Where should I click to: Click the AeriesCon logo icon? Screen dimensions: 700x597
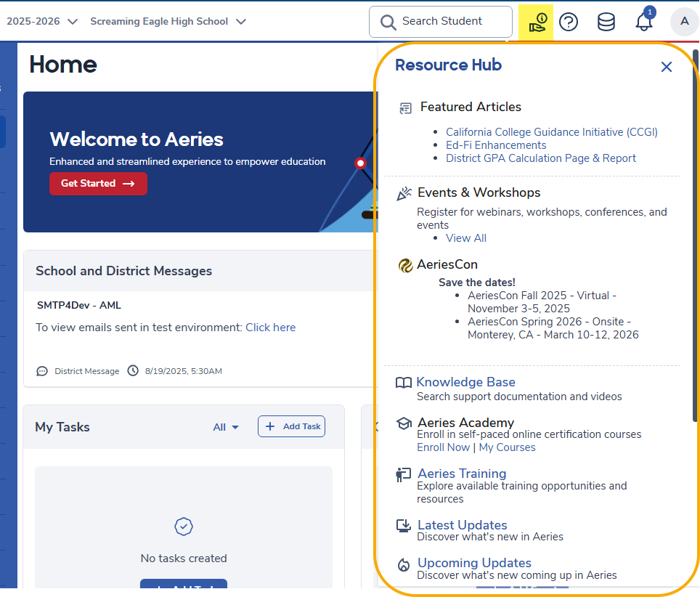pyautogui.click(x=405, y=265)
